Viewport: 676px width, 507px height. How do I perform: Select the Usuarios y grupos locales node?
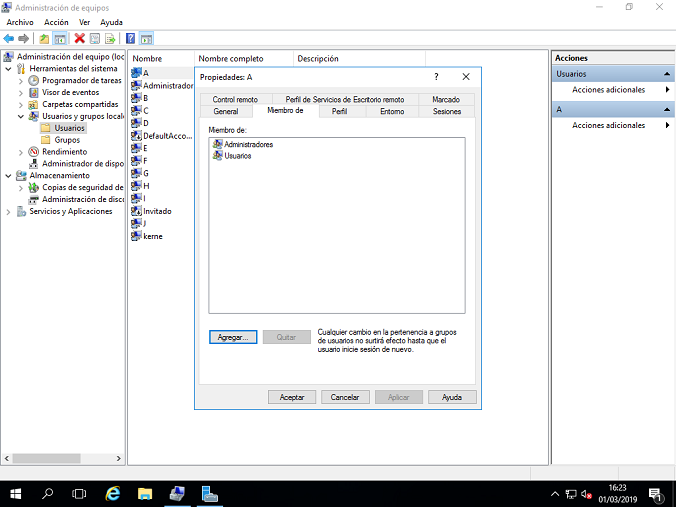coord(83,116)
